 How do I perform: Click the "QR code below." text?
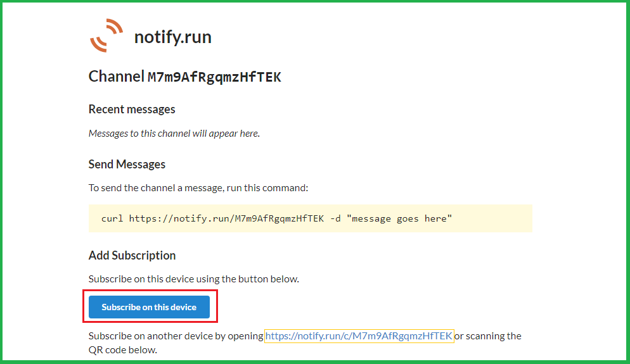[x=122, y=349]
